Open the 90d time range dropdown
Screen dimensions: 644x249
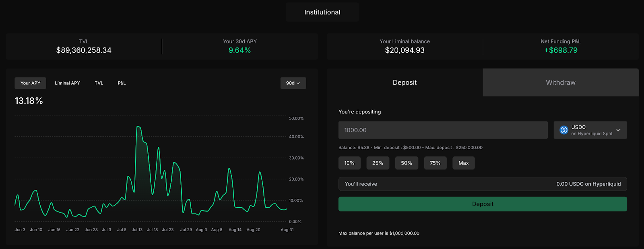tap(293, 83)
